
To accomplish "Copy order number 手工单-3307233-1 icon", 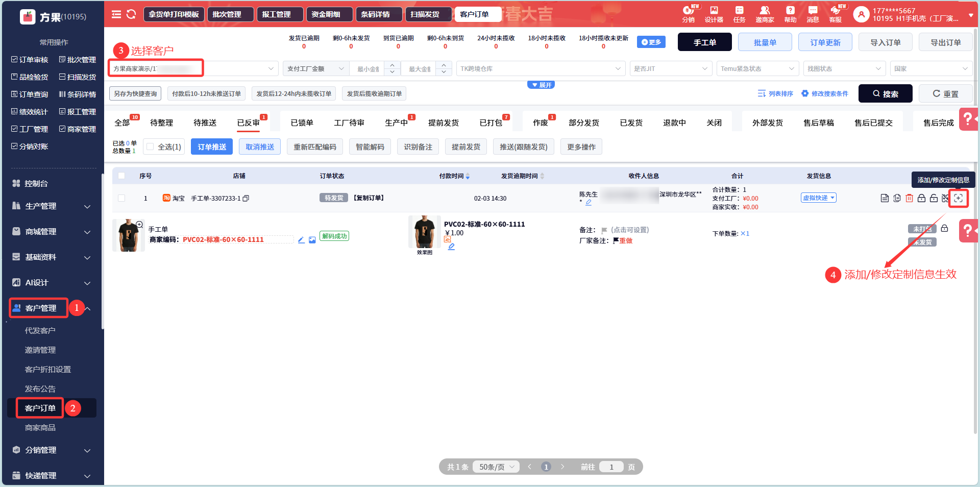I will click(x=246, y=198).
